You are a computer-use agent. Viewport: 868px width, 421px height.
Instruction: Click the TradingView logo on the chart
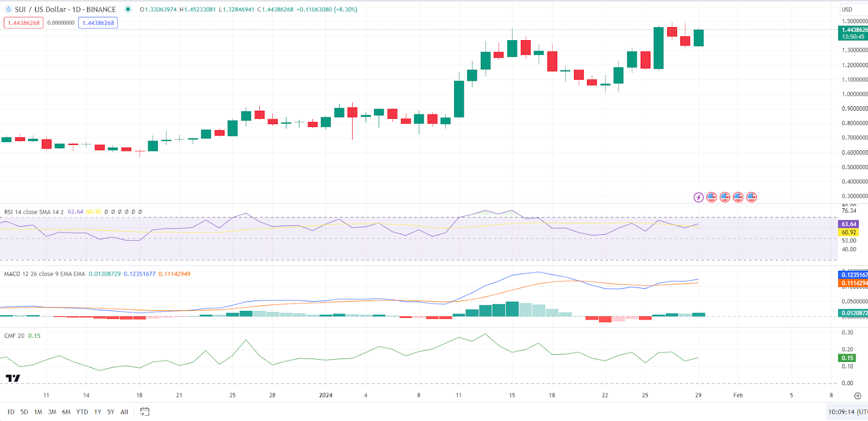(x=13, y=378)
